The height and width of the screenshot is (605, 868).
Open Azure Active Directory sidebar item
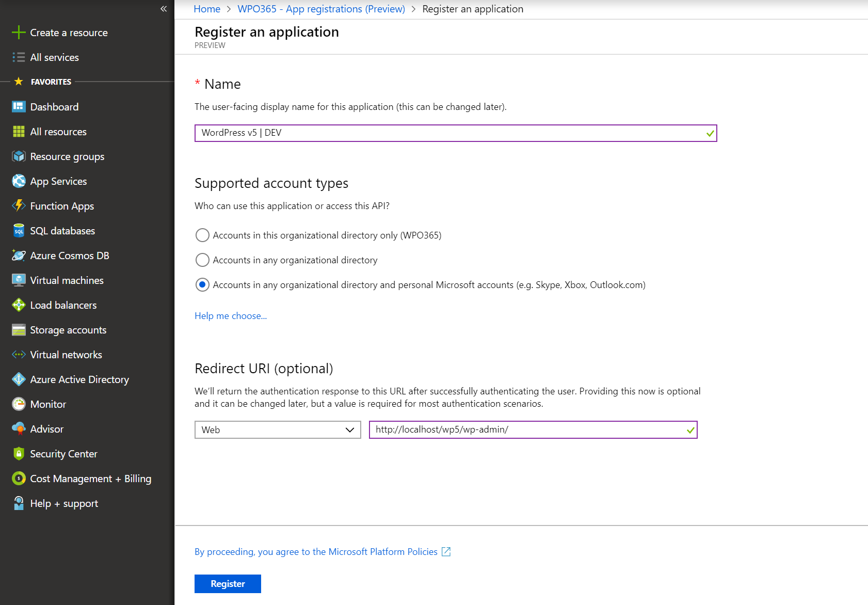click(79, 379)
